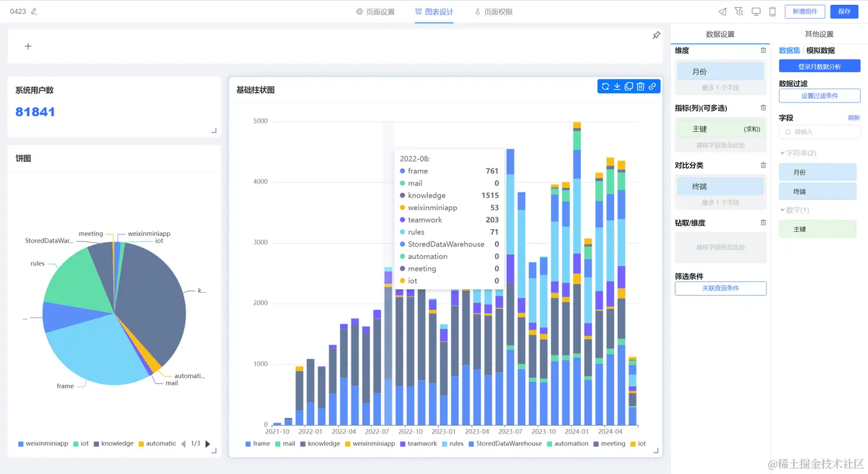Screen dimensions: 868x474
Task: Refresh the 基础柱状图 chart with toolbar icon
Action: coord(605,87)
